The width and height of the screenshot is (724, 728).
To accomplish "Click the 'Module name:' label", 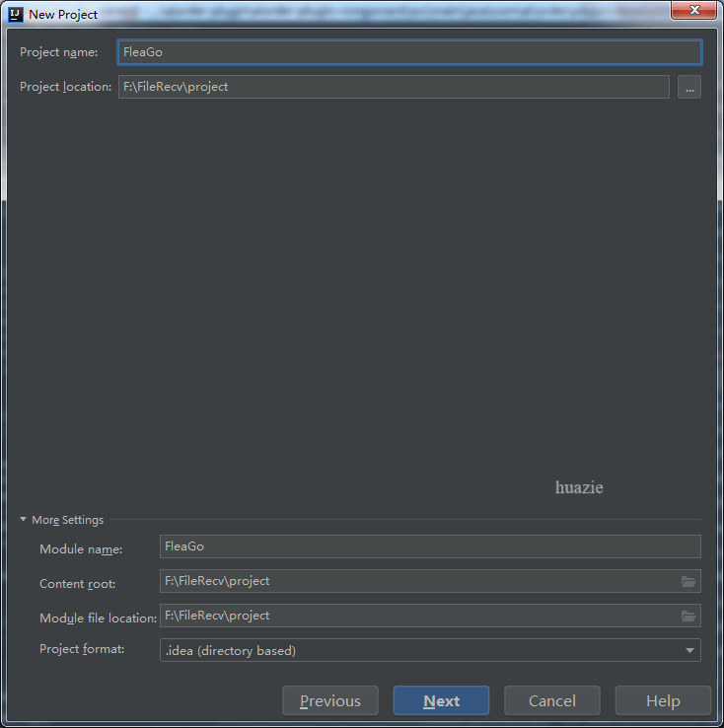I will tap(81, 549).
